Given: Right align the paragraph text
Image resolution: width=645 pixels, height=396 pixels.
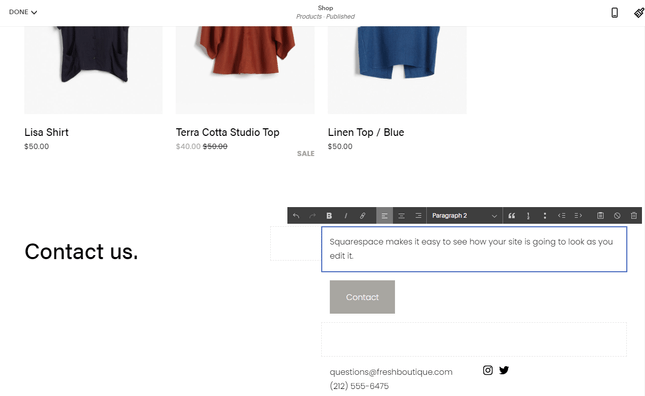Looking at the screenshot, I should pyautogui.click(x=418, y=215).
